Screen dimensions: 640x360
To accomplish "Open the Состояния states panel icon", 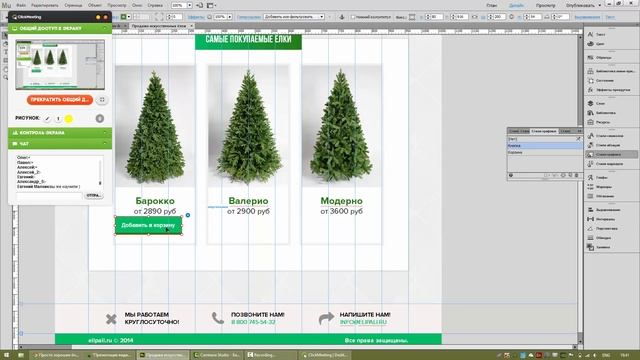I will pyautogui.click(x=590, y=80).
